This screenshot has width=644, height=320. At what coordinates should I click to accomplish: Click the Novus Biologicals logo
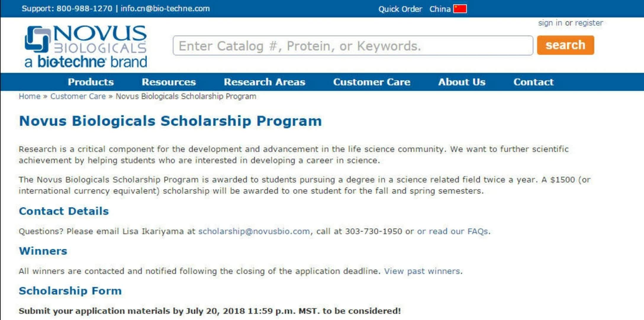[86, 47]
